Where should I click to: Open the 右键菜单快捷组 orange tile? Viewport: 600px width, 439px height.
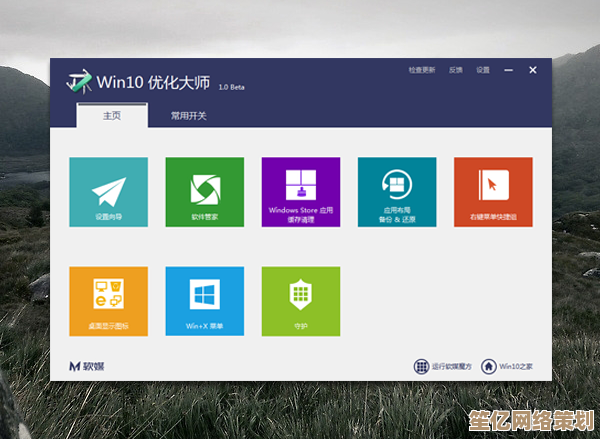coord(493,192)
